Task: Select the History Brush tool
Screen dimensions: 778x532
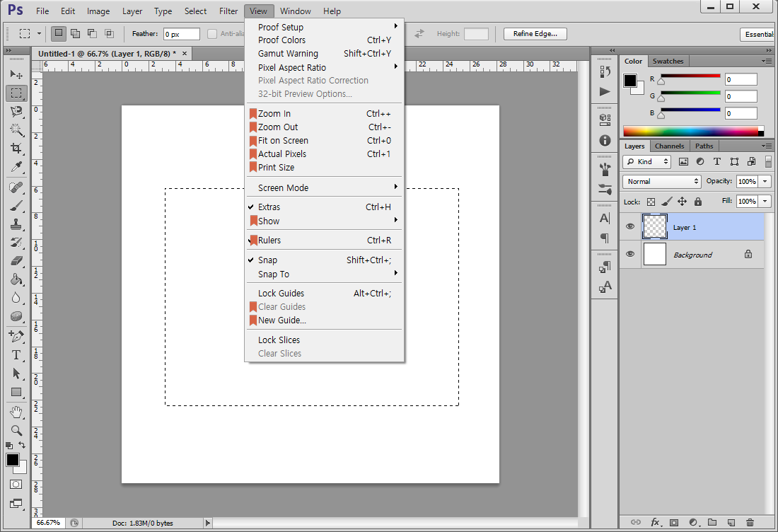Action: 16,243
